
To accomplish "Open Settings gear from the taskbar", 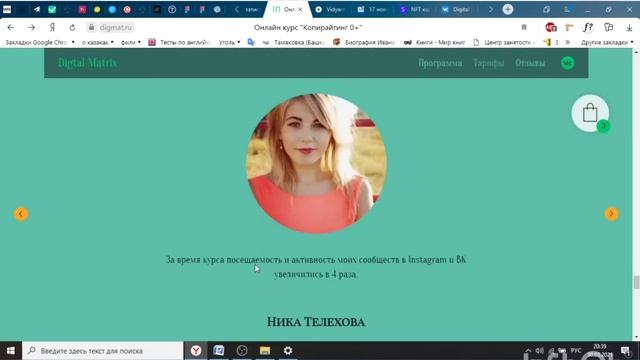I will (288, 351).
